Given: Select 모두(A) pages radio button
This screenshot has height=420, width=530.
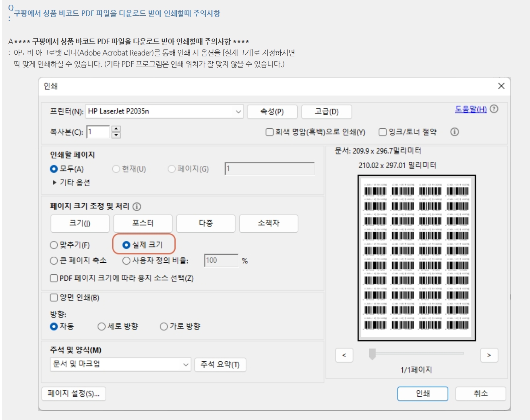Looking at the screenshot, I should tap(54, 169).
